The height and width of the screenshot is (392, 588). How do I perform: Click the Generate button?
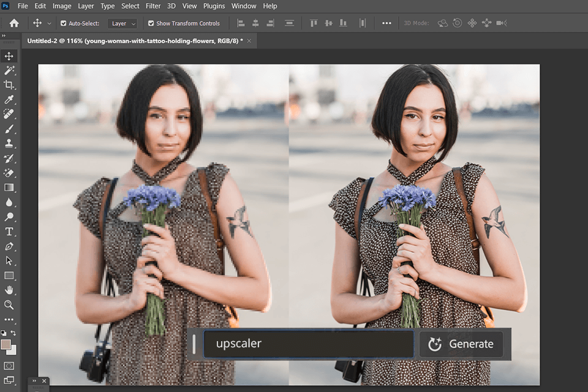[461, 344]
